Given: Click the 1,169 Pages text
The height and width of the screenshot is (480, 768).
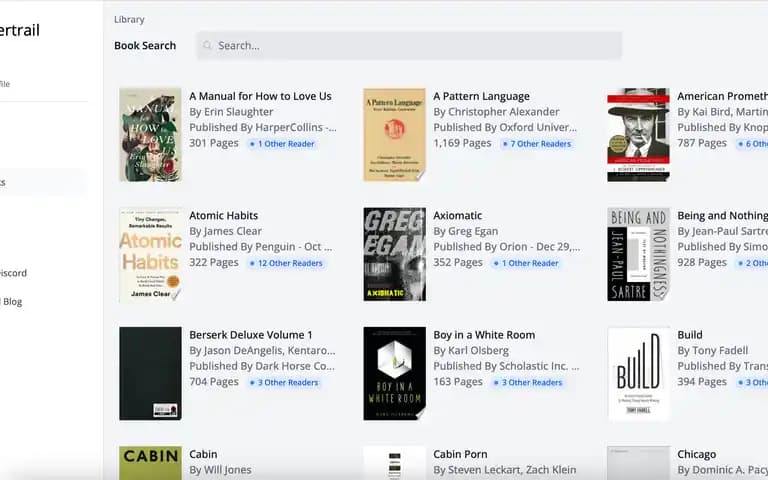Looking at the screenshot, I should pos(462,144).
